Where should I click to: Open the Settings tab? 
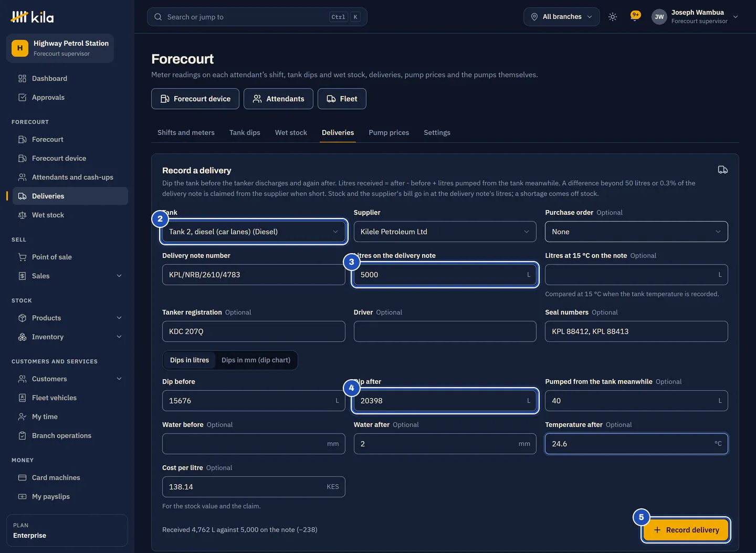[x=437, y=132]
